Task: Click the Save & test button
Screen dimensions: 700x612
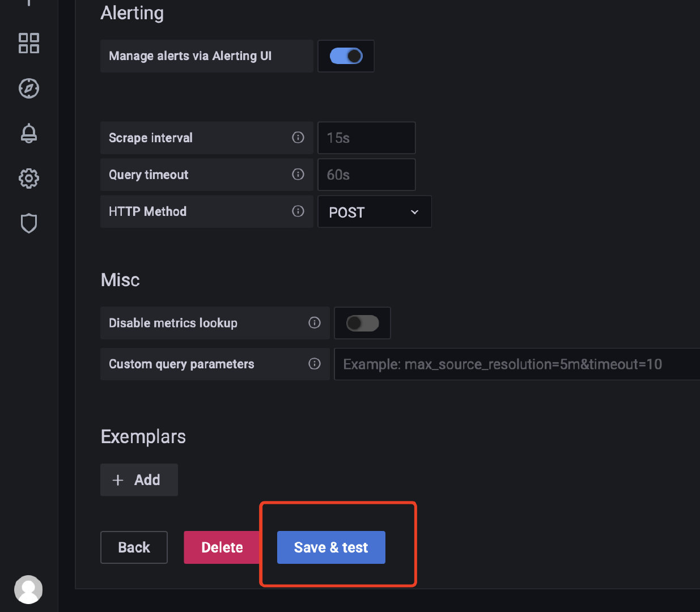Action: 331,547
